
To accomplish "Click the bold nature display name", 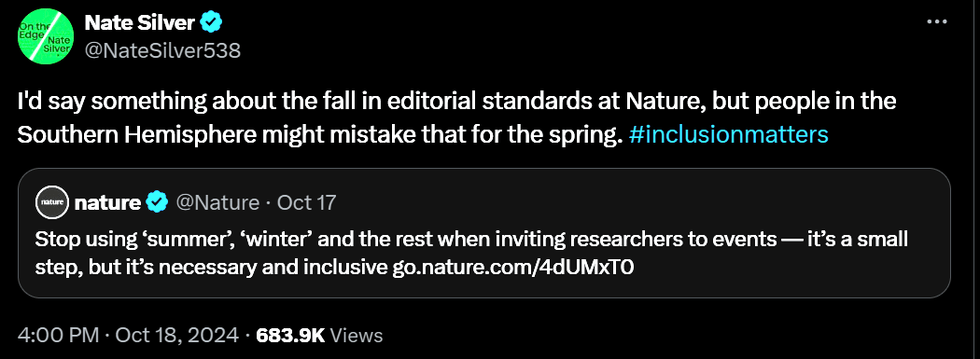I will click(107, 202).
